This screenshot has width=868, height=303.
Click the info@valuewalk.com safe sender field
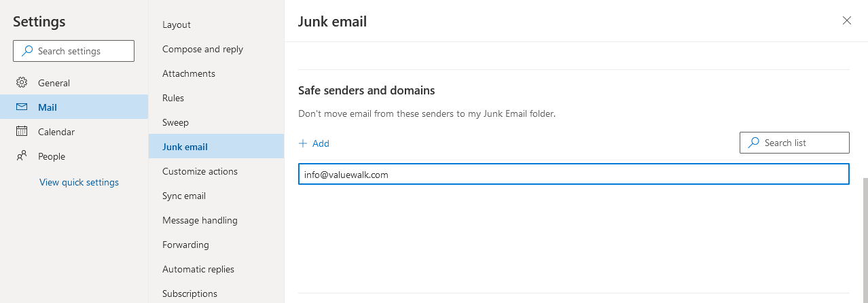coord(573,175)
